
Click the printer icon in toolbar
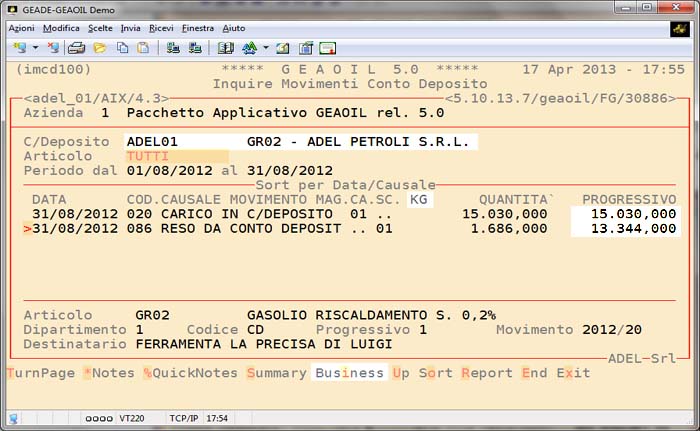coord(76,47)
